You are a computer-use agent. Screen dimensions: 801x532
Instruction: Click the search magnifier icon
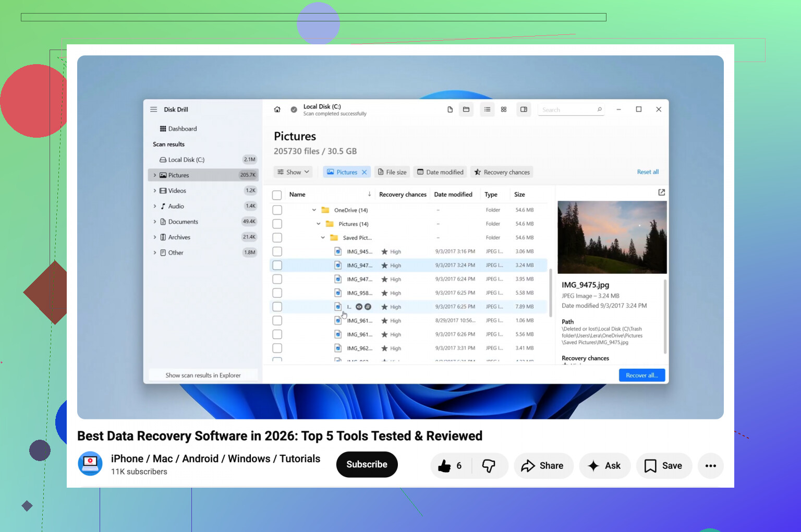600,110
